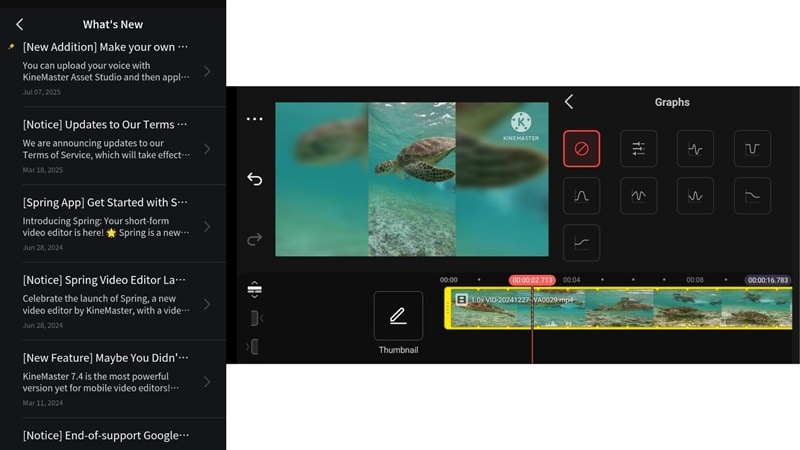Select the double-dip wave graph
This screenshot has height=450, width=800.
coord(695,195)
